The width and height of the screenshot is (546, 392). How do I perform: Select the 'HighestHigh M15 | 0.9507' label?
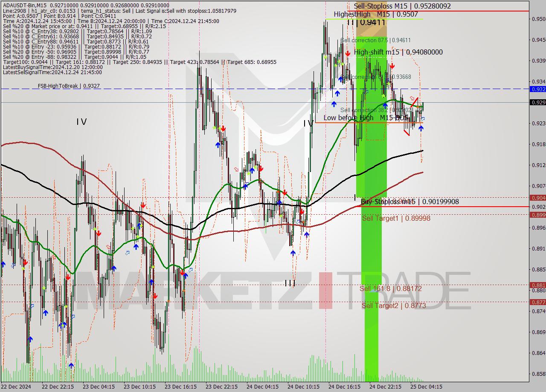point(376,14)
